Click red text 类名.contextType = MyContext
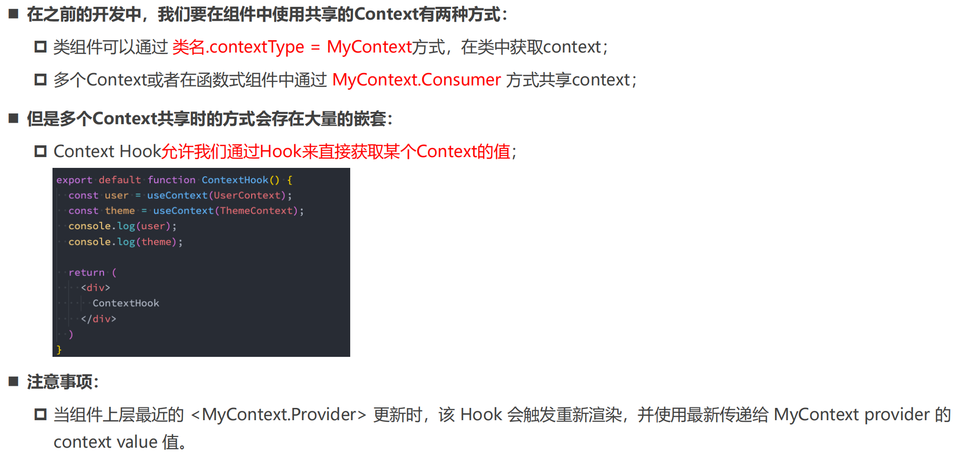The width and height of the screenshot is (980, 457). pos(292,47)
